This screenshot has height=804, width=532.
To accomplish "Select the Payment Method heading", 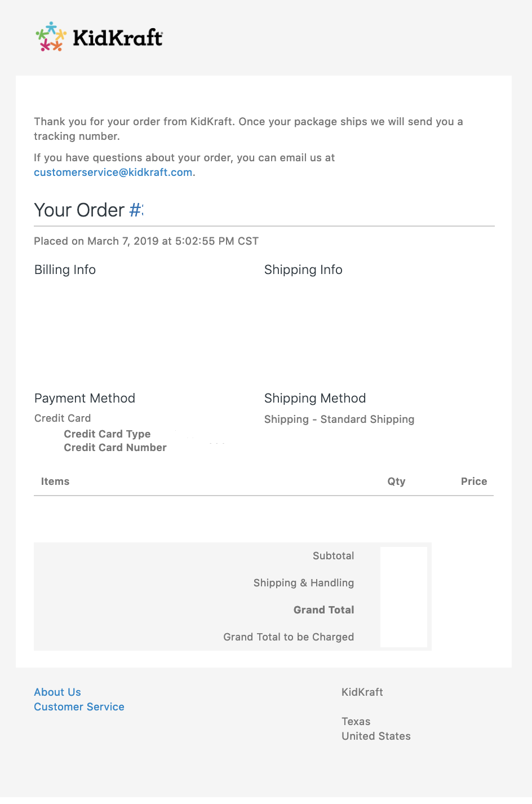I will click(x=85, y=399).
